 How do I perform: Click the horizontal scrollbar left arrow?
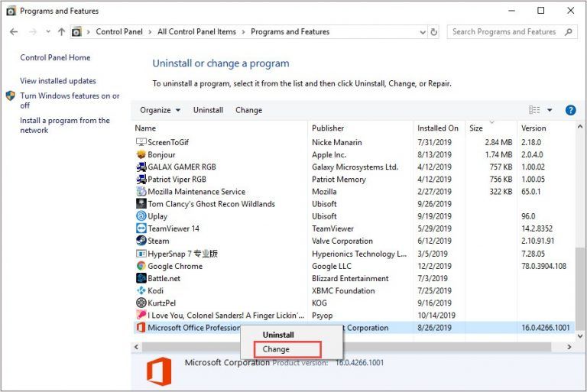pos(136,347)
